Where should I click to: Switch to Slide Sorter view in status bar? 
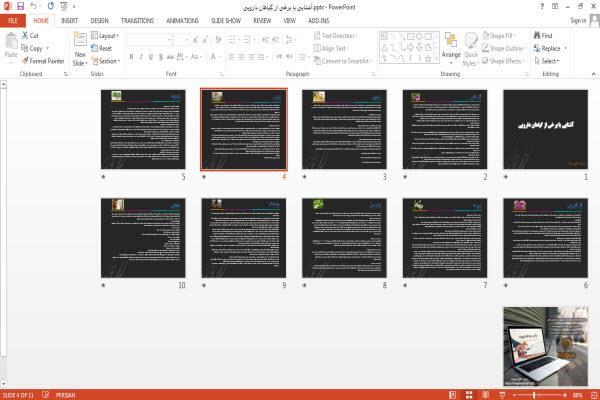click(469, 395)
